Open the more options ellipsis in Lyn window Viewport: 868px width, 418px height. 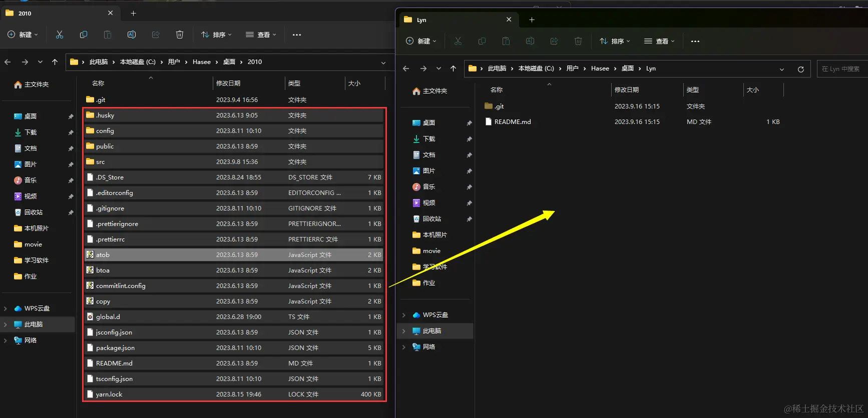[x=695, y=41]
